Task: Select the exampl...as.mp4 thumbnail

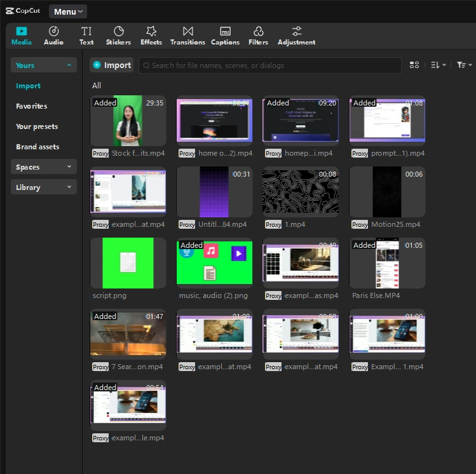Action: pos(301,263)
